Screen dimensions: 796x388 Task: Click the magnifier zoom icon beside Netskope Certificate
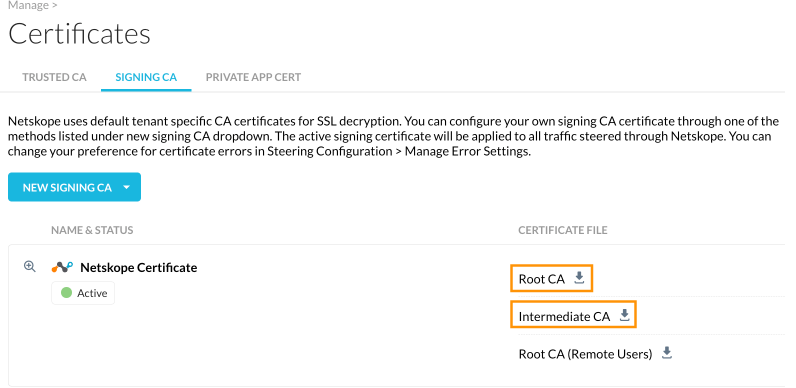pos(30,267)
